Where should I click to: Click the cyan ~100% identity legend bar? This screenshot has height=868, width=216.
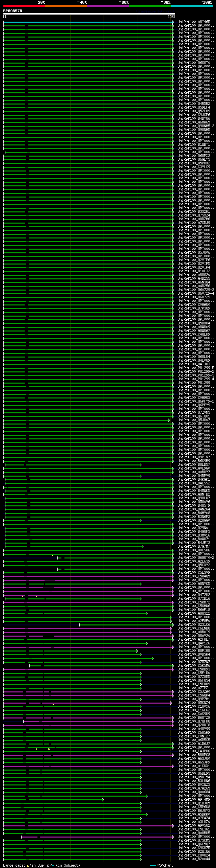192,6
